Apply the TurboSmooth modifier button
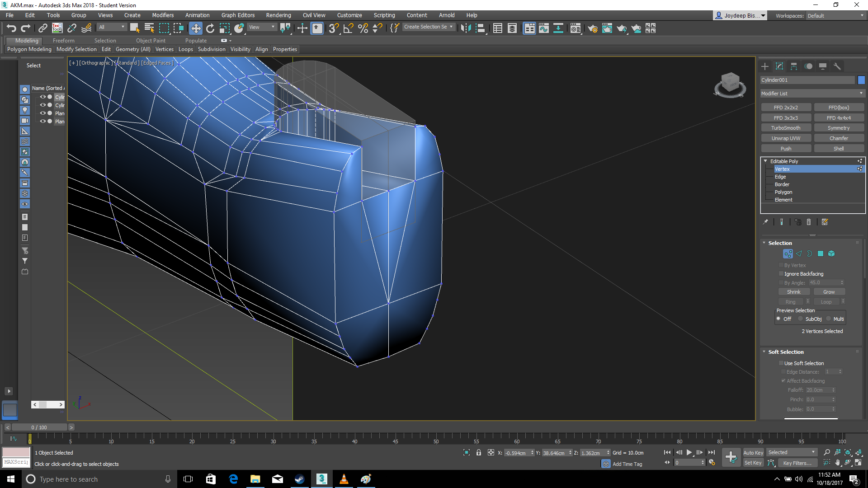This screenshot has width=868, height=488. [x=786, y=127]
